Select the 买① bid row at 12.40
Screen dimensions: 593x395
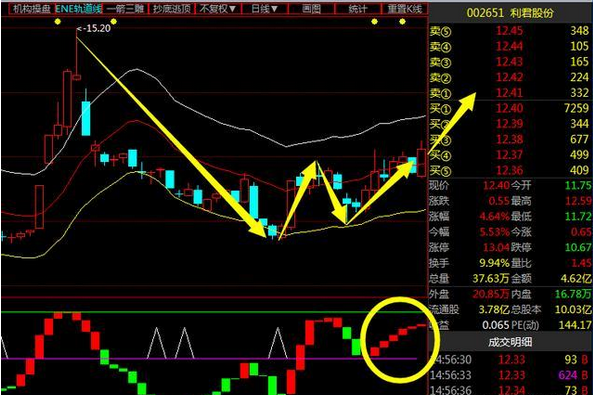[x=510, y=109]
